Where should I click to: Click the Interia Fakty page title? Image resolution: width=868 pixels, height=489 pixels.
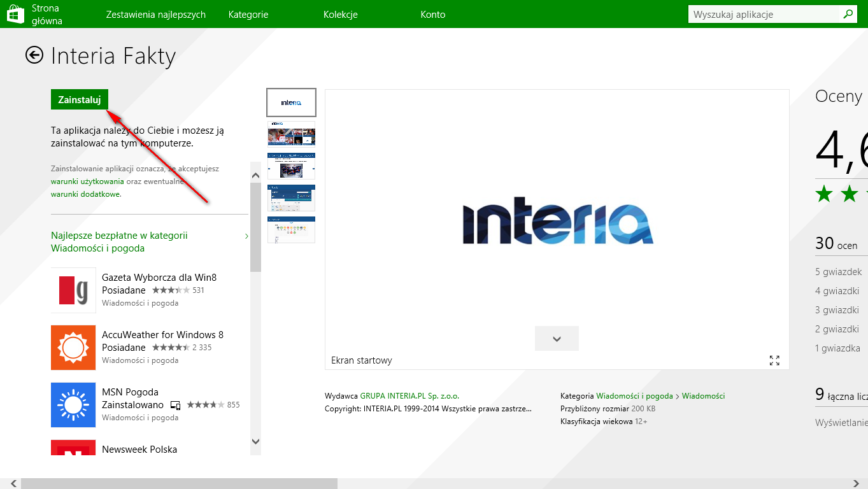coord(113,56)
